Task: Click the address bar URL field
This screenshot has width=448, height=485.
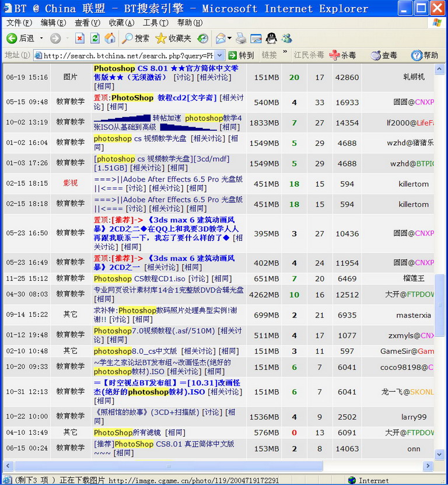Action: click(x=128, y=55)
